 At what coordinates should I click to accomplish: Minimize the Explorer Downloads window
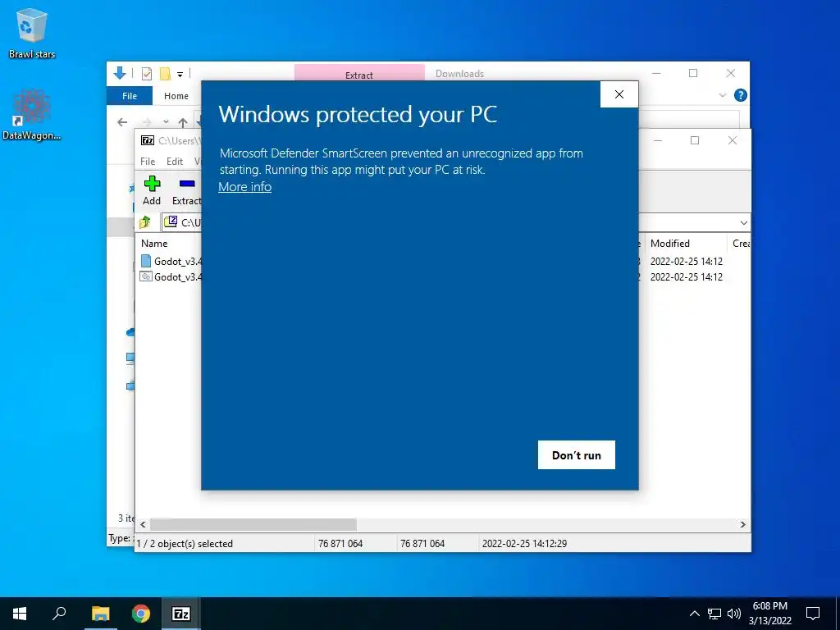tap(656, 73)
